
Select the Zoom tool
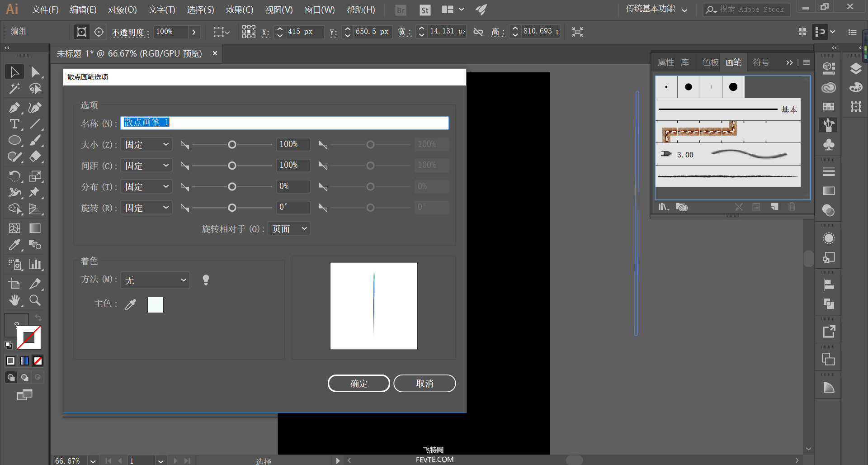[x=35, y=300]
